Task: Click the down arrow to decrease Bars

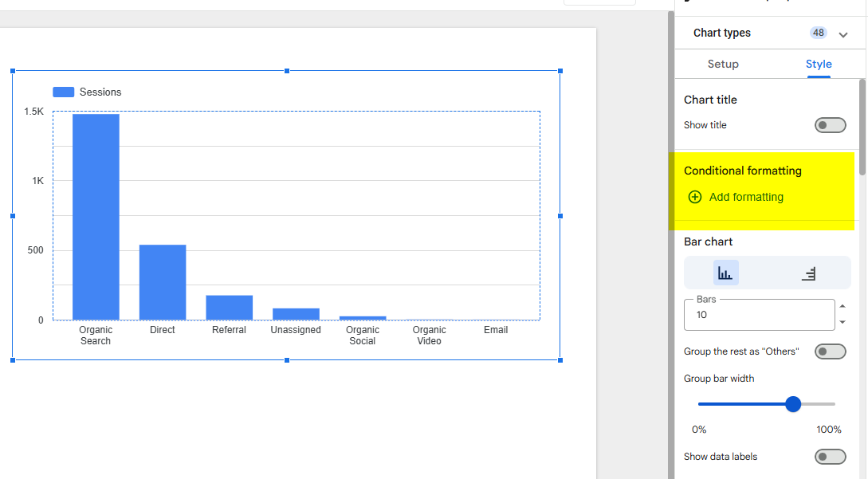Action: 843,322
